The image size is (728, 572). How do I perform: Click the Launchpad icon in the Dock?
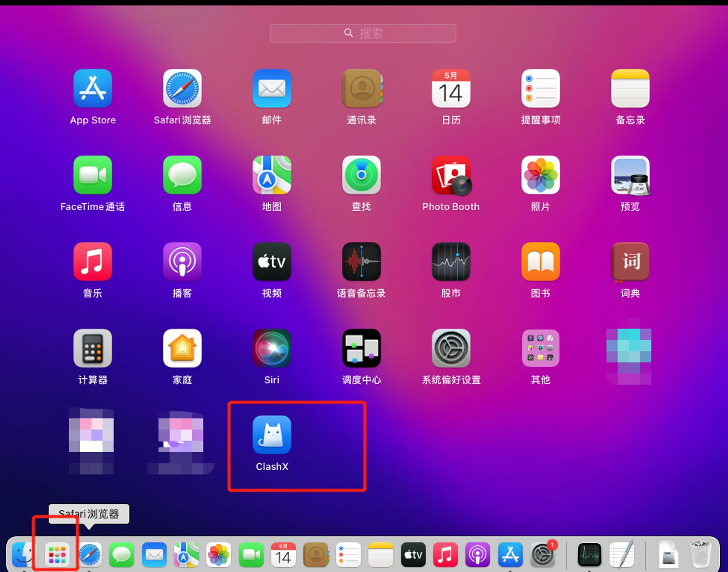pyautogui.click(x=57, y=555)
